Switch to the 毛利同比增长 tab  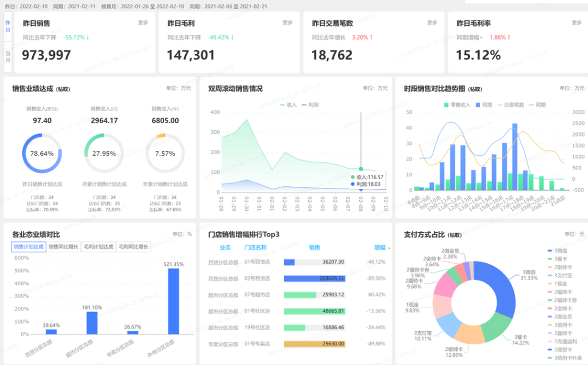pos(133,247)
